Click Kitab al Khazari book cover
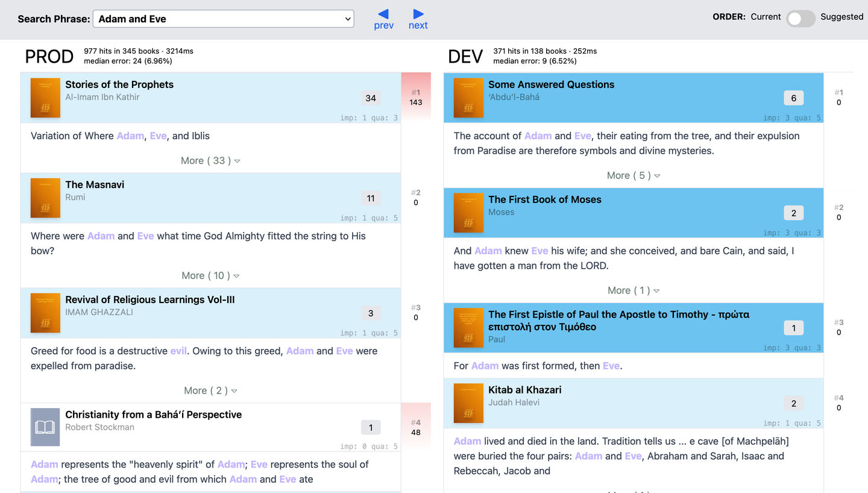This screenshot has width=868, height=493. point(468,403)
